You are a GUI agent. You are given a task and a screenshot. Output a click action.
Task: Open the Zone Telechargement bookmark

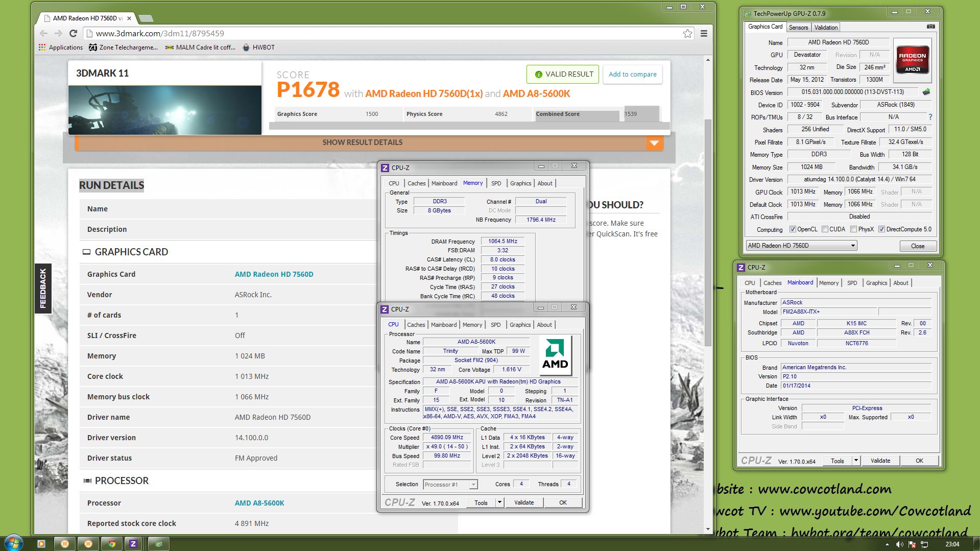pyautogui.click(x=123, y=47)
